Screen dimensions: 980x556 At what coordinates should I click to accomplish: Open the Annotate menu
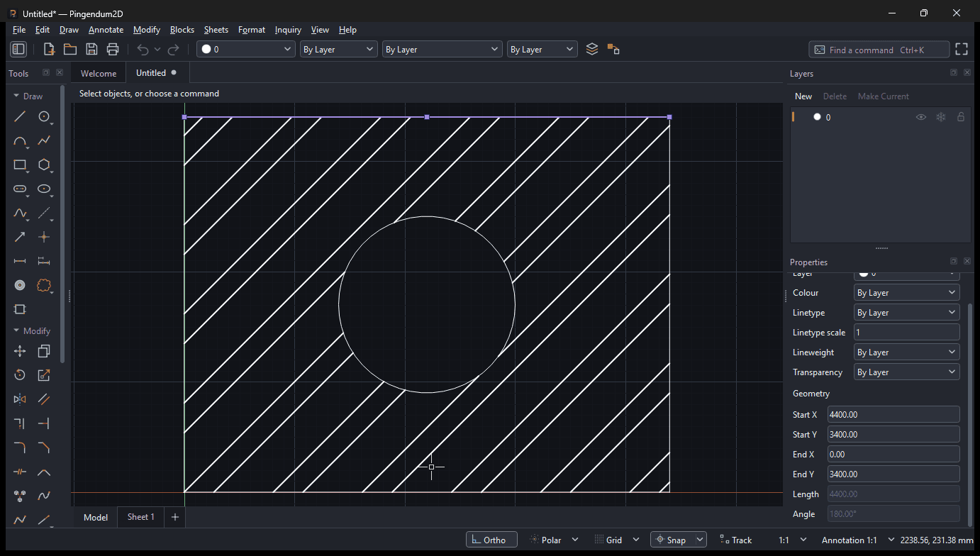pos(106,30)
